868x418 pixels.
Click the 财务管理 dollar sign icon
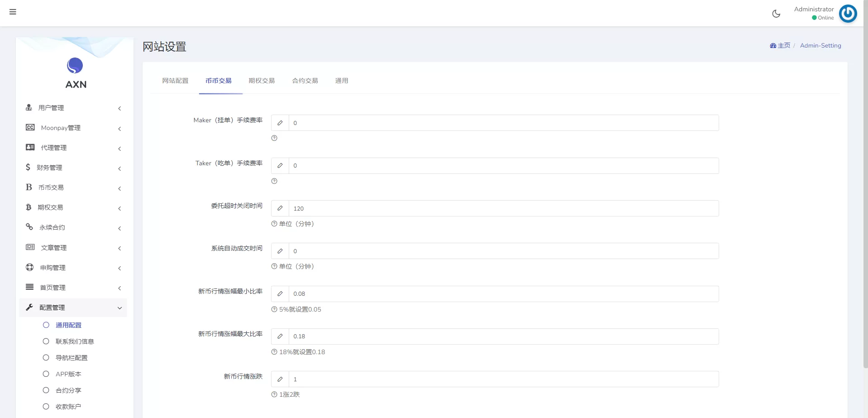(28, 168)
